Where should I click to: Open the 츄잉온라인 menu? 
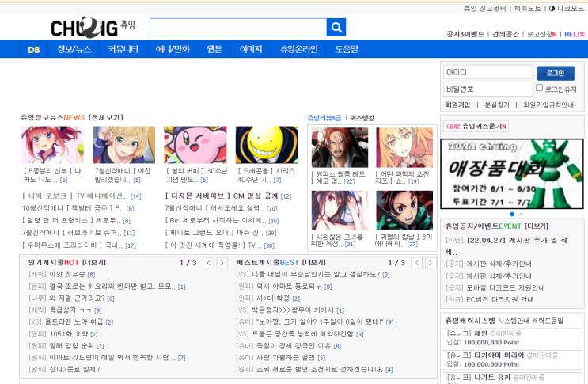point(299,49)
